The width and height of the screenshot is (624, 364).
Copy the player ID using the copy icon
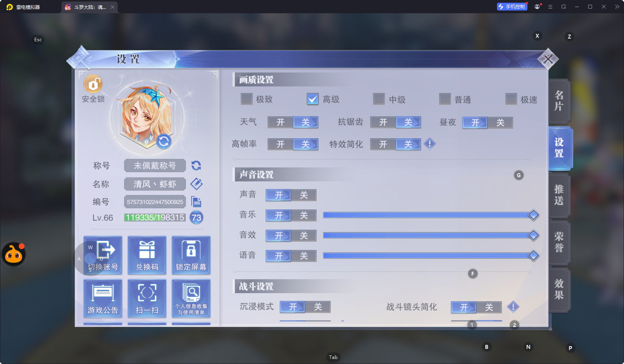point(197,202)
